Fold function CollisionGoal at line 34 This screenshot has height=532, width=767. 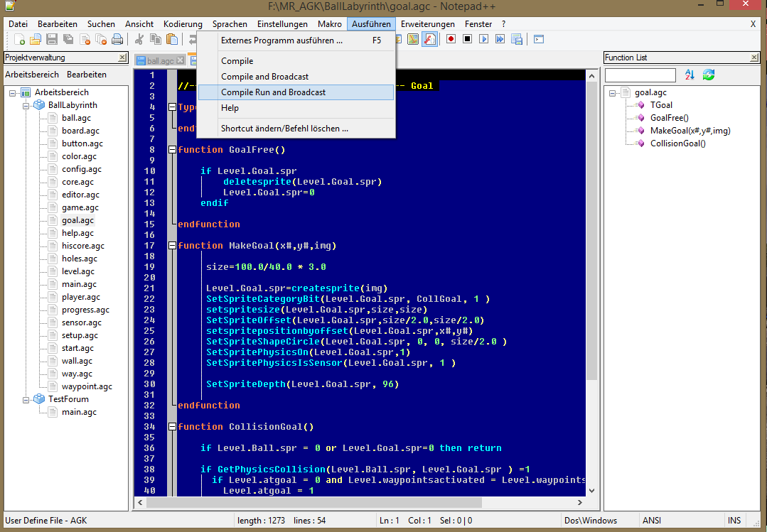172,426
